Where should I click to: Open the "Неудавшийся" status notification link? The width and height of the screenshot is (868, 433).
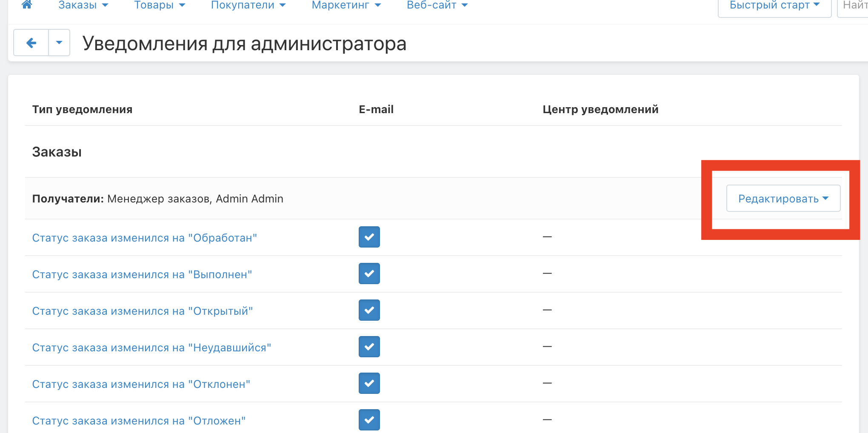[151, 348]
